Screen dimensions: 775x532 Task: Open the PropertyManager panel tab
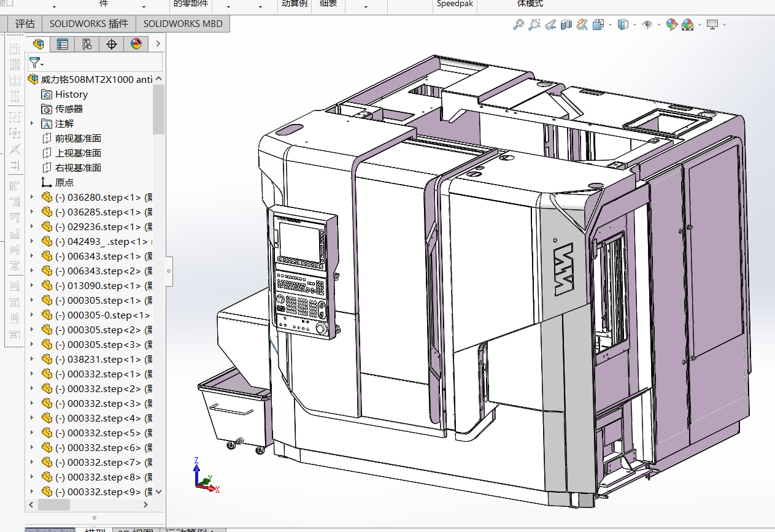(63, 44)
